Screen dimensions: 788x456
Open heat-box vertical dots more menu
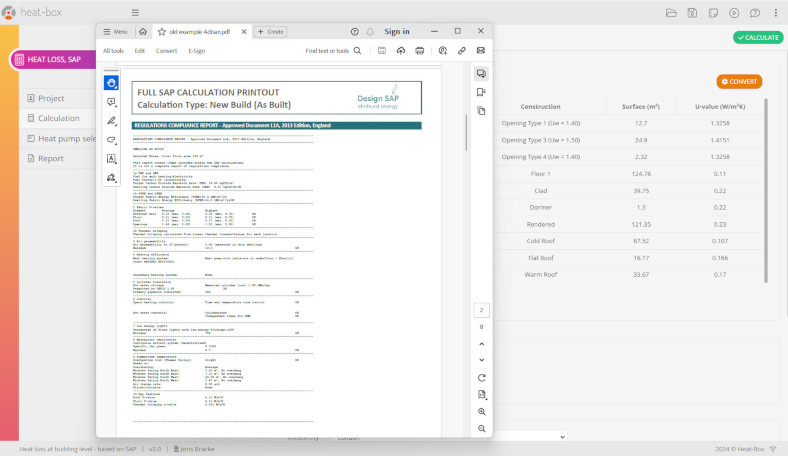coord(776,13)
